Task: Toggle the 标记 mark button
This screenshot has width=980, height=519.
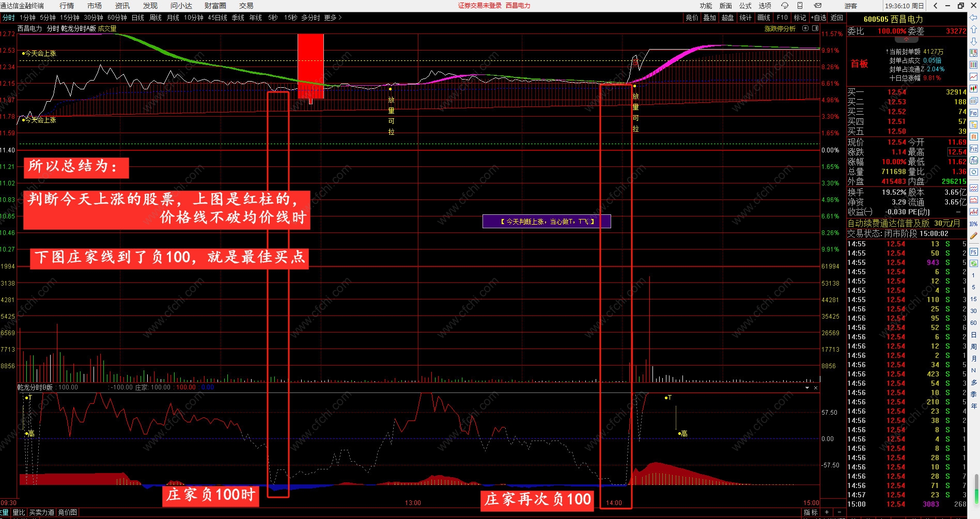Action: tap(800, 18)
